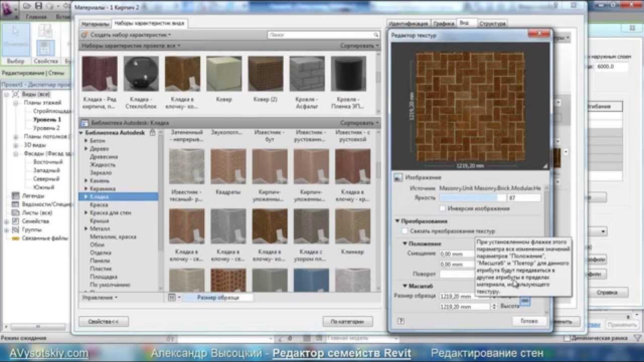Adjust the Размер образца thumbnail size slider
644x362 pixels.
point(217,298)
